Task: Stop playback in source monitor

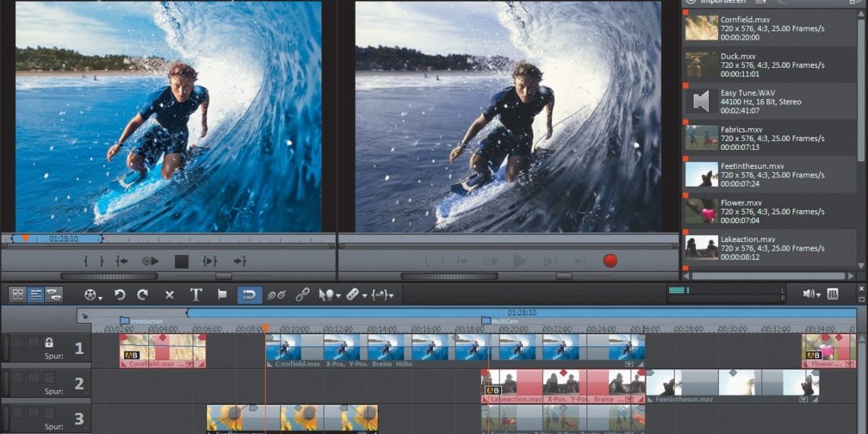Action: click(x=181, y=261)
